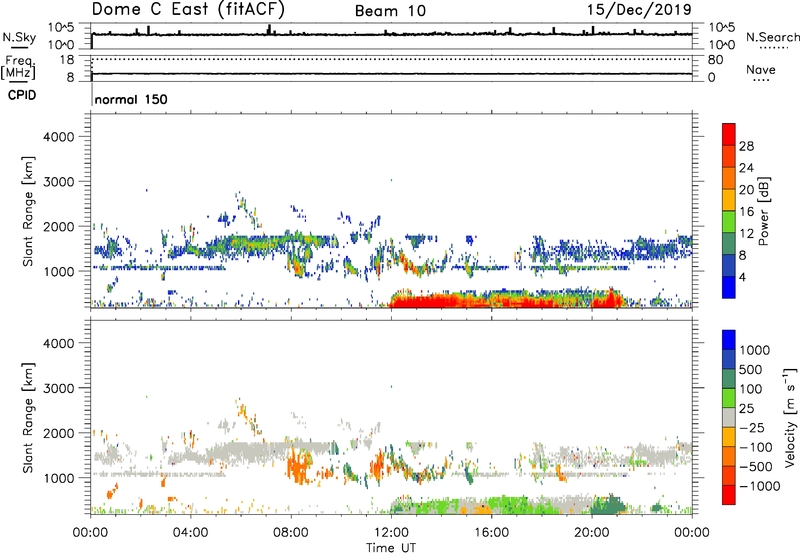This screenshot has height=554, width=800.
Task: Click the dotted N.Search legend line sample
Action: [774, 48]
